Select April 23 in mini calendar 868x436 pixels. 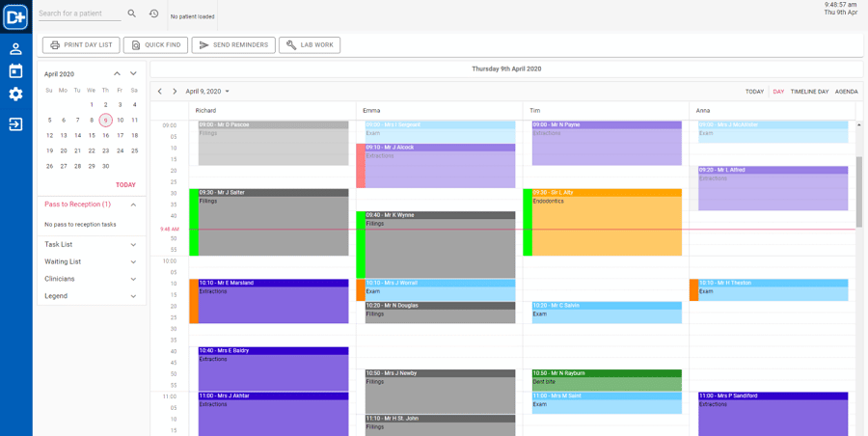106,150
